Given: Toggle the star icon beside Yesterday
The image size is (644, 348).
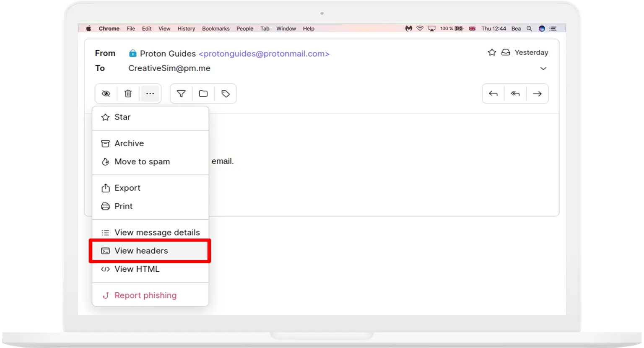Looking at the screenshot, I should pos(492,52).
